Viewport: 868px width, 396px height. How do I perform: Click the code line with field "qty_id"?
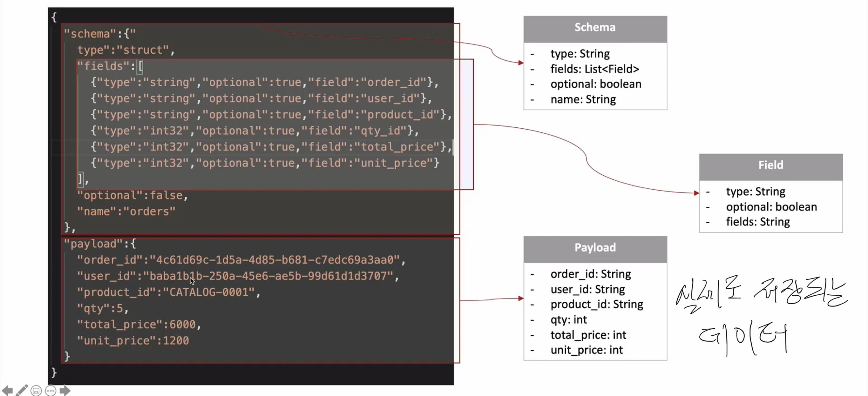[x=254, y=131]
